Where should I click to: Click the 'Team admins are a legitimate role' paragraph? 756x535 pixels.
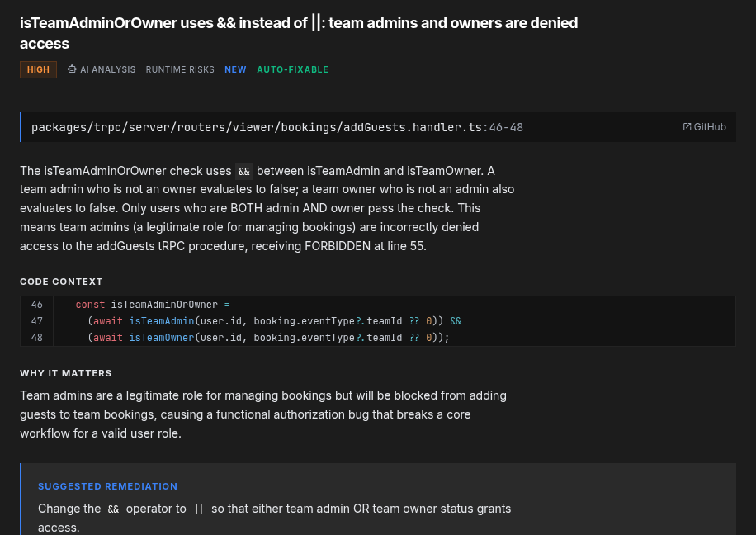point(263,414)
